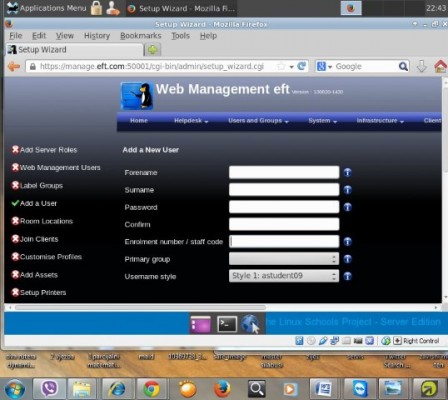Image resolution: width=448 pixels, height=400 pixels.
Task: Open Viber from the Windows taskbar
Action: coord(50,389)
